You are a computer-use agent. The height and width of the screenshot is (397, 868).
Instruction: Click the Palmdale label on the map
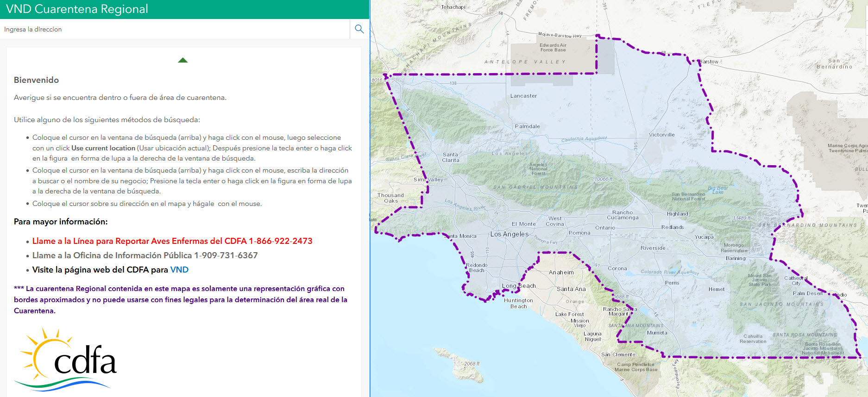click(527, 126)
